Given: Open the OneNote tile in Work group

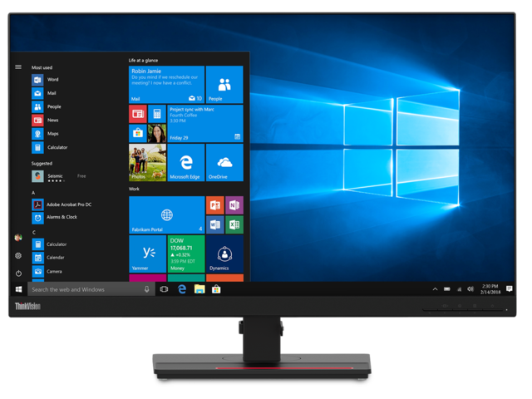Looking at the screenshot, I should pos(234,205).
